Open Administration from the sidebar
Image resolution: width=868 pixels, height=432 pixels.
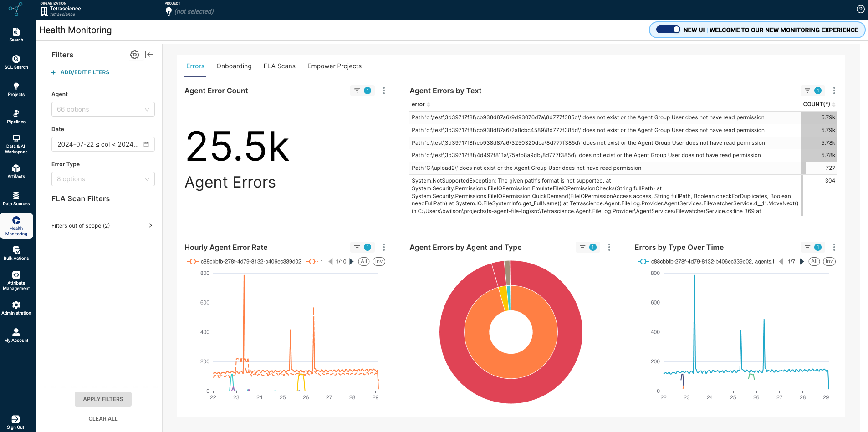coord(16,308)
